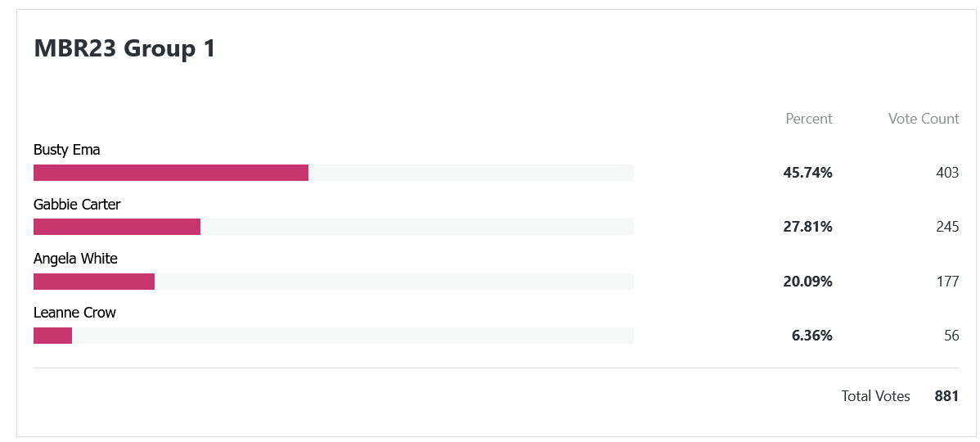The width and height of the screenshot is (980, 442).
Task: Click the short pink bar for Leanne Crow
Action: click(x=52, y=336)
